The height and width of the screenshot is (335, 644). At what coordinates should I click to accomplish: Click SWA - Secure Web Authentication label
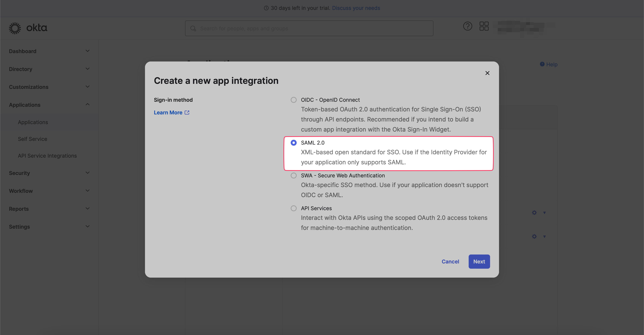click(x=343, y=176)
